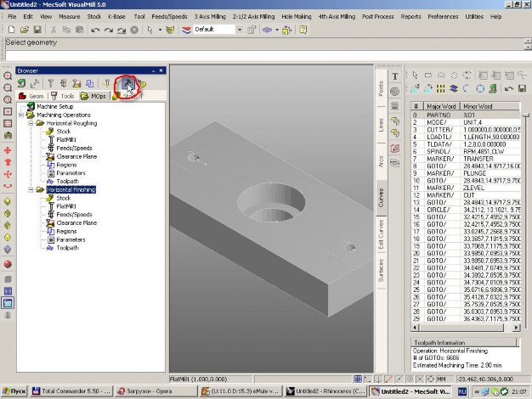Click the New file icon
532x399 pixels.
pos(11,30)
